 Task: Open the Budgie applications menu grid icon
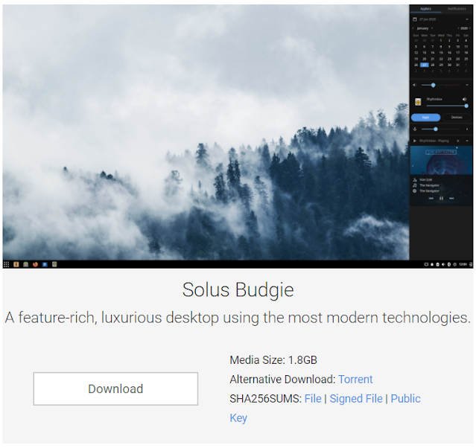pos(7,264)
